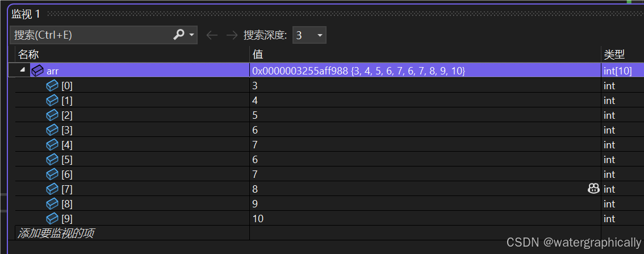Click the 名称 column header
Image resolution: width=644 pixels, height=254 pixels.
pos(133,54)
